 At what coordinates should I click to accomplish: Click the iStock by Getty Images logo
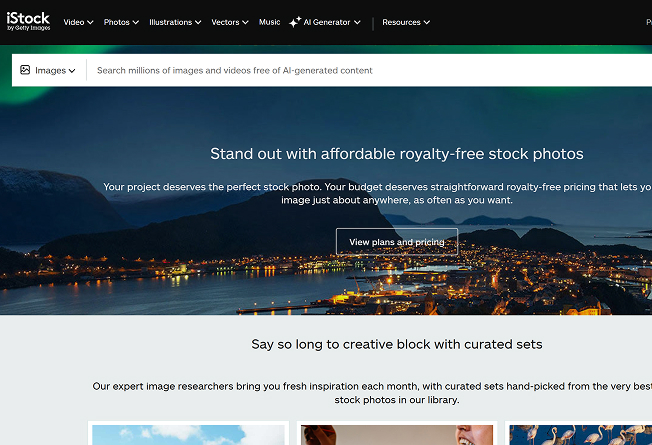tap(28, 21)
